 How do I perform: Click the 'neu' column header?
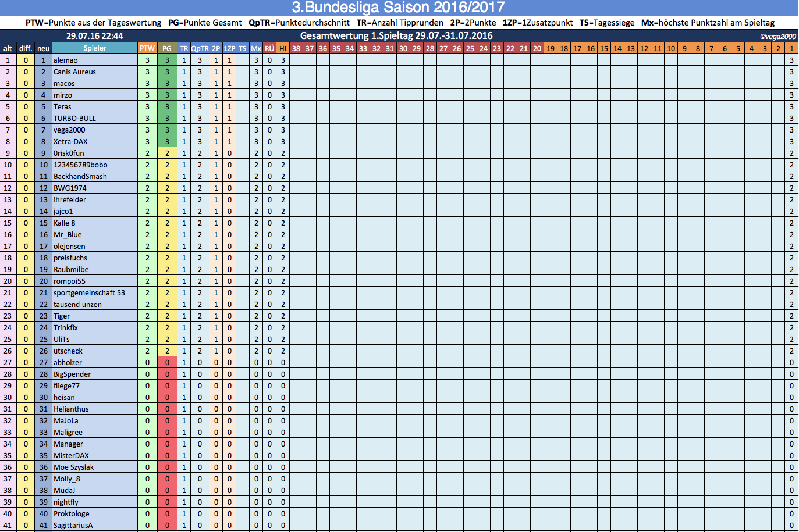click(43, 48)
